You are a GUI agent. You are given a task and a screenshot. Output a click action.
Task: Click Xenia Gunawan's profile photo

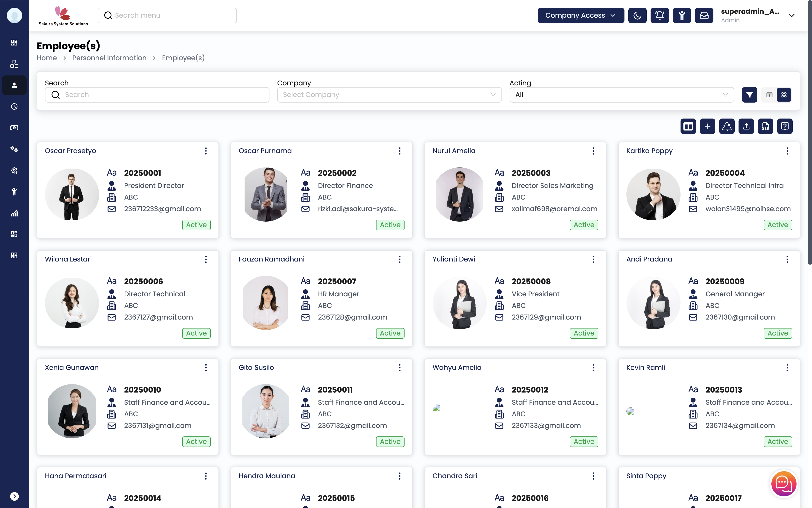72,411
